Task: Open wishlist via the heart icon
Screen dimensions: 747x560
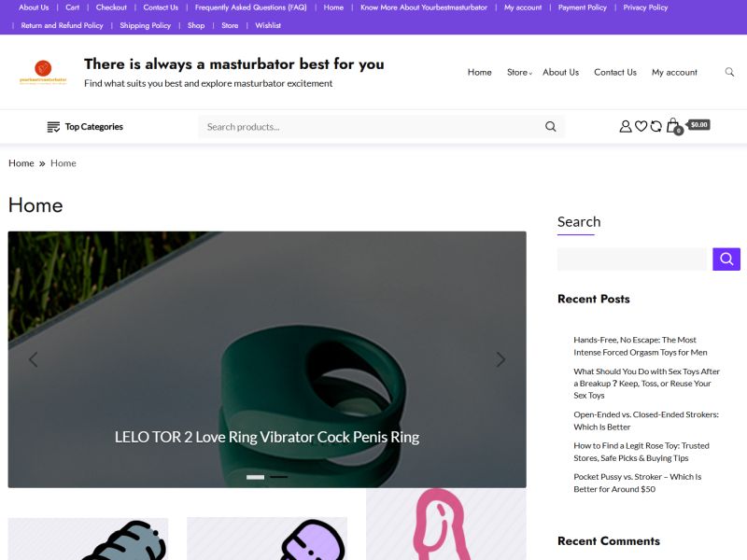Action: click(x=641, y=126)
